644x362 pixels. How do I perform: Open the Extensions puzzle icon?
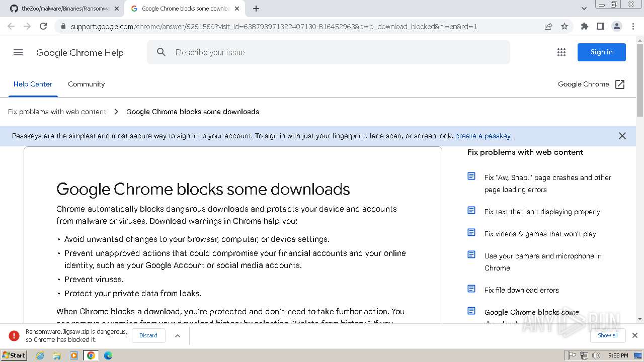coord(584,26)
